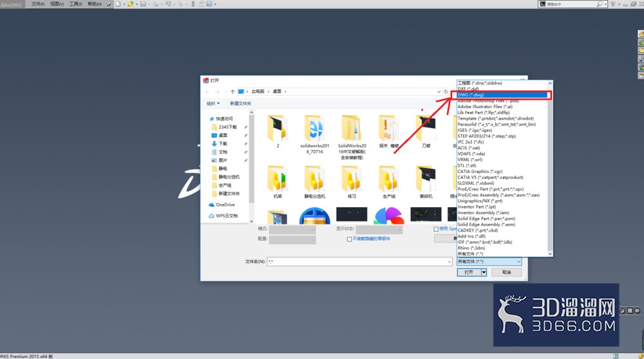Select Adobe Illustrator Files (*.ai) type
This screenshot has height=359, width=644.
[502, 107]
